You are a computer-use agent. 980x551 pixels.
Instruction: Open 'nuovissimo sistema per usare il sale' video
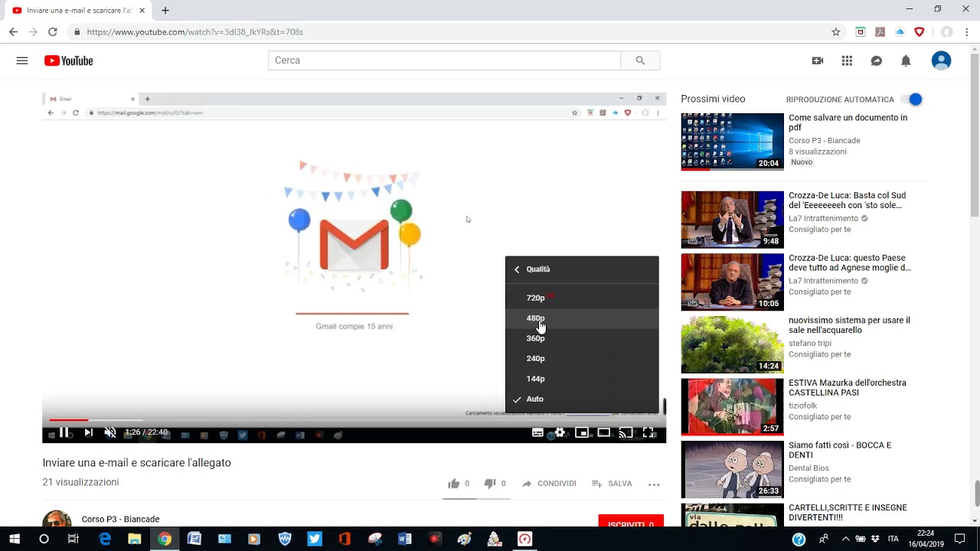click(849, 325)
